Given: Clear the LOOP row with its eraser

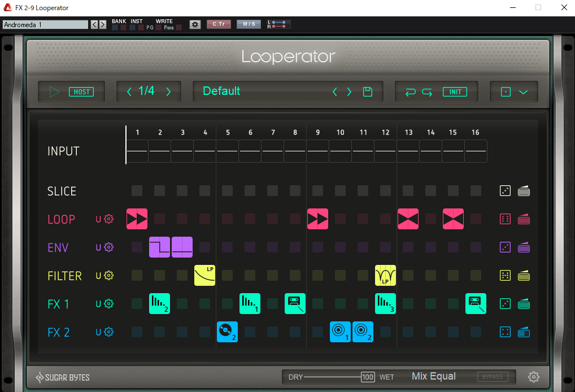Looking at the screenshot, I should click(524, 219).
